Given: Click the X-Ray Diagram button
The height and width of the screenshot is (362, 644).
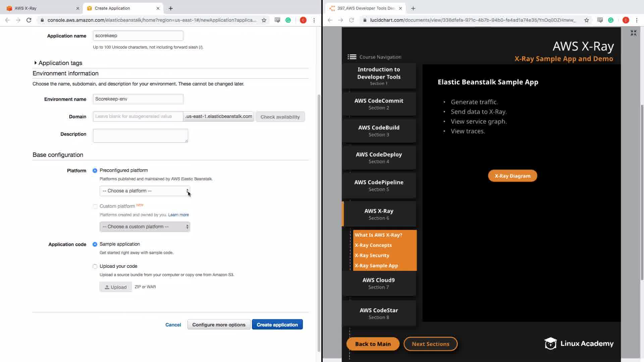Looking at the screenshot, I should tap(512, 176).
